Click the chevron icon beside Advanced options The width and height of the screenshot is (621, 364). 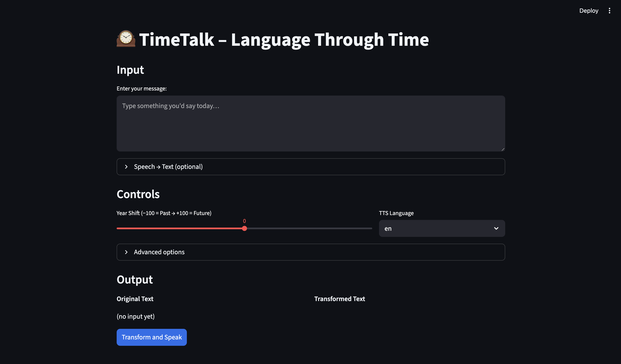click(126, 252)
